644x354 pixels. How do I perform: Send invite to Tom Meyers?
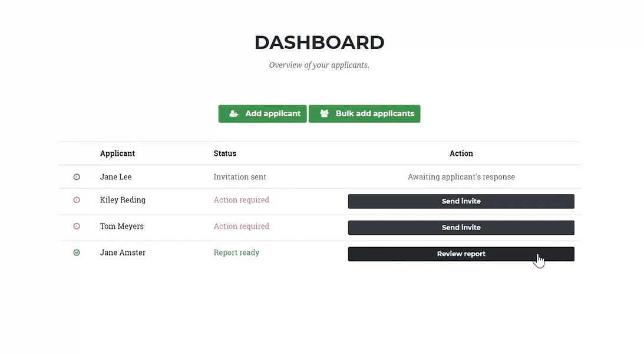pos(461,227)
